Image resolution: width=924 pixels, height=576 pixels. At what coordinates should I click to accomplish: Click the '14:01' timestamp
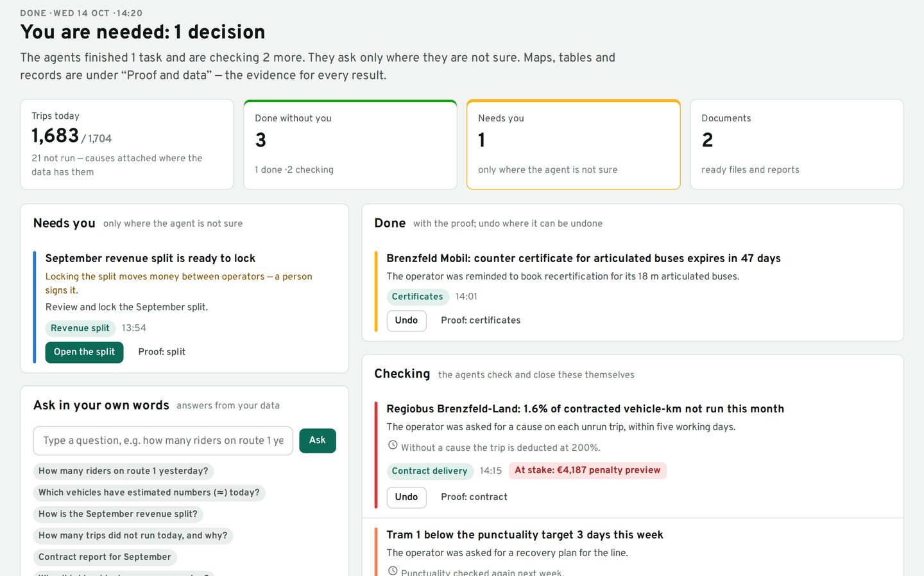[x=466, y=297]
